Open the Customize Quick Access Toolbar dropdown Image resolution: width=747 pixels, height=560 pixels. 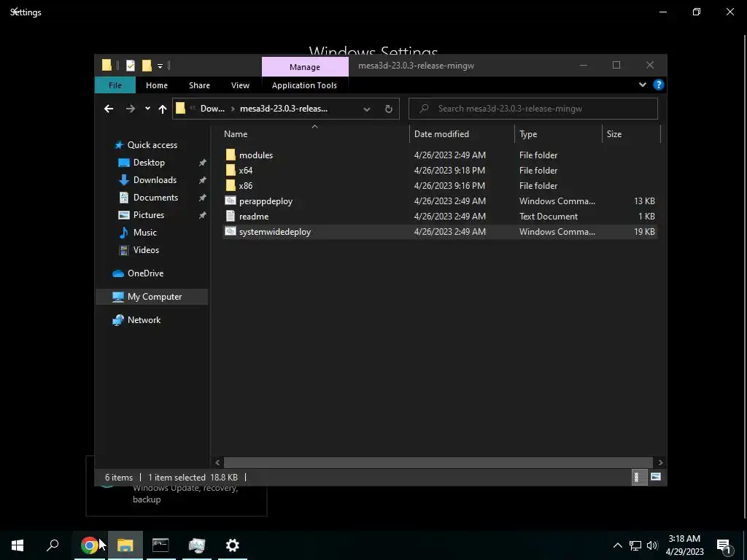(160, 66)
